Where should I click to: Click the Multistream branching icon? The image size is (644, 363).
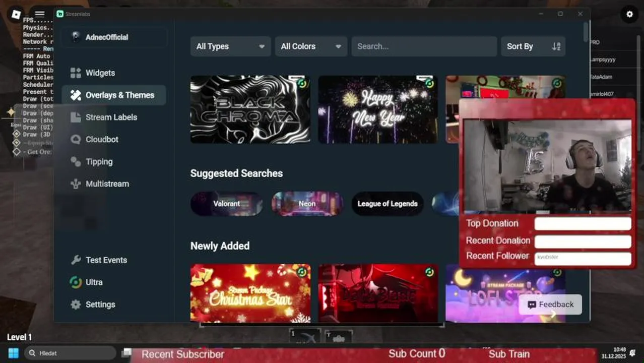tap(76, 184)
